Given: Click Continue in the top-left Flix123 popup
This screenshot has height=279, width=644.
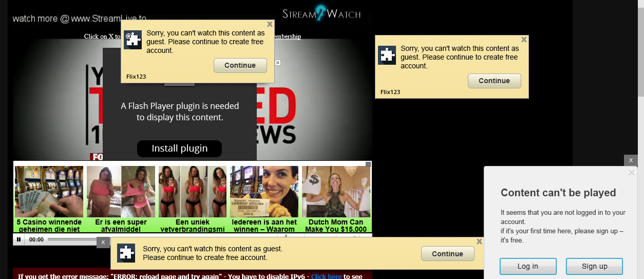Looking at the screenshot, I should (x=240, y=65).
